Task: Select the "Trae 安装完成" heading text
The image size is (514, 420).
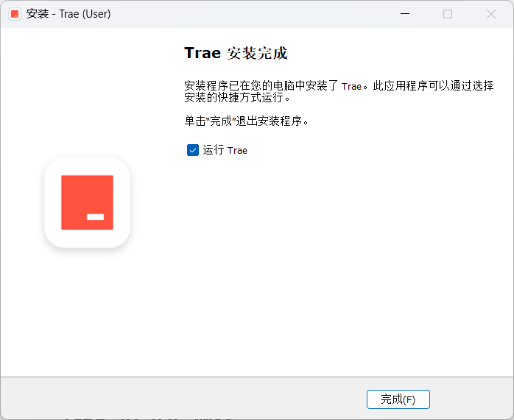Action: [x=236, y=53]
